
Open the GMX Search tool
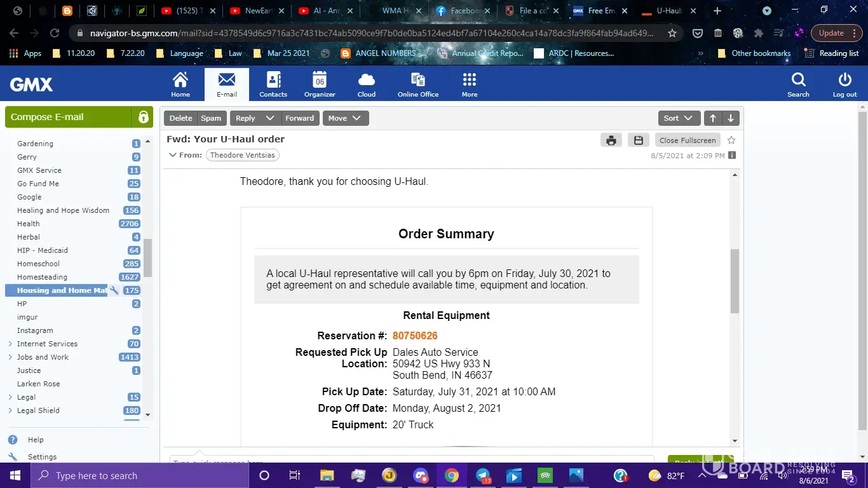[798, 85]
